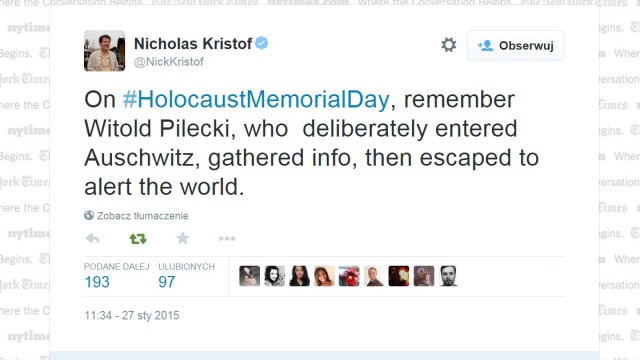Open more options three-dot icon
The image size is (640, 360).
tap(227, 238)
